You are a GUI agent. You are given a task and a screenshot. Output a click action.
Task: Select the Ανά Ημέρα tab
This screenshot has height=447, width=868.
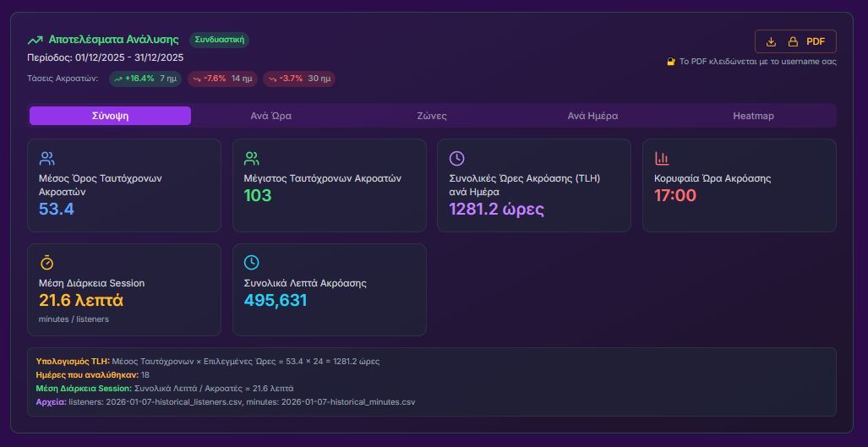[x=592, y=116]
